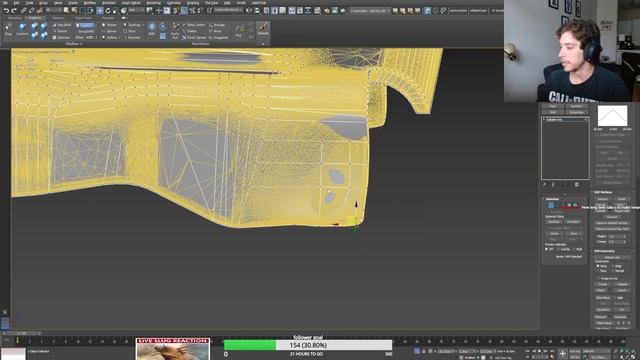Click the Make Planar button

coord(602,323)
